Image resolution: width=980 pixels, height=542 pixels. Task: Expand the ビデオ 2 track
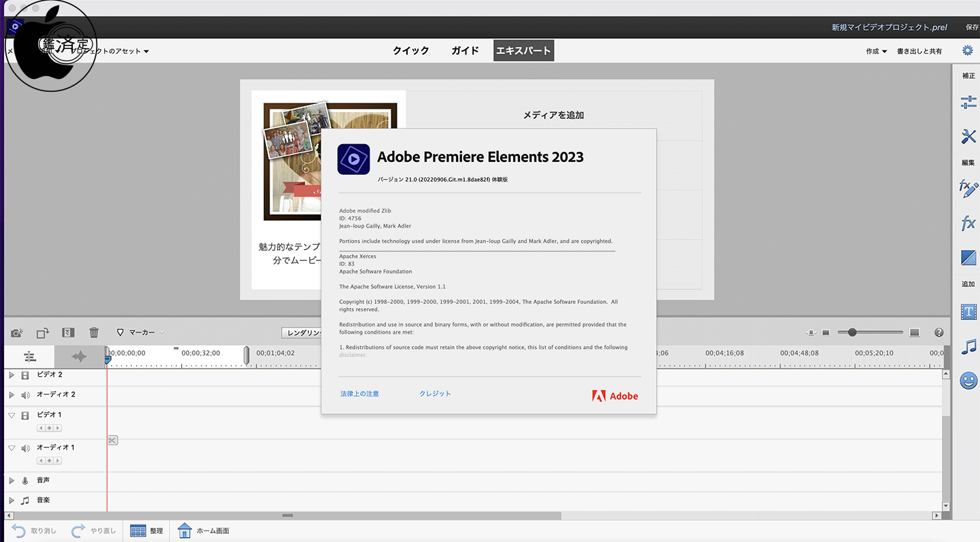pos(11,375)
